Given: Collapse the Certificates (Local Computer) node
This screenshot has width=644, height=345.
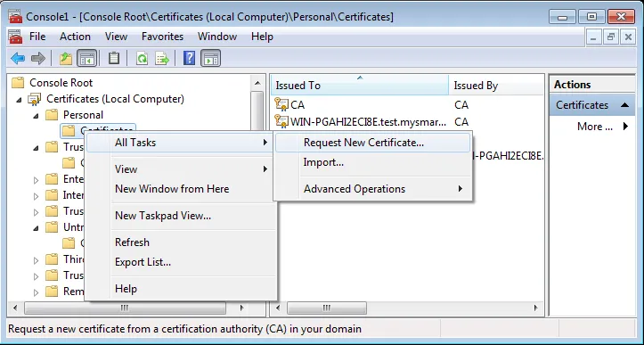Looking at the screenshot, I should pos(19,100).
